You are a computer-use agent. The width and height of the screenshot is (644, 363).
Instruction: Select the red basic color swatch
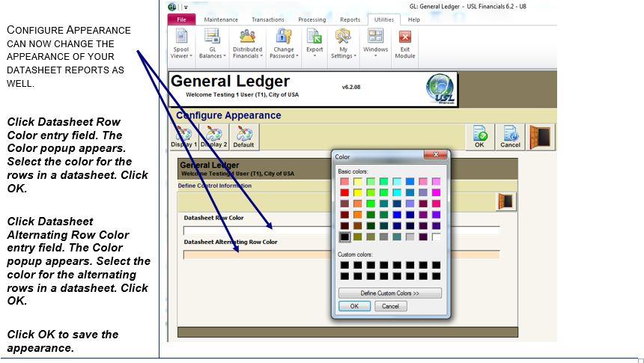pyautogui.click(x=344, y=192)
